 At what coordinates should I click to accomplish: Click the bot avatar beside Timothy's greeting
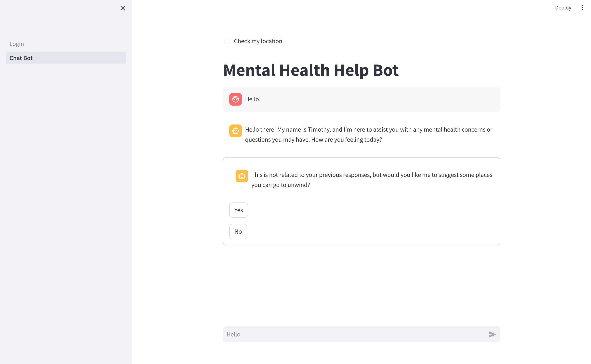tap(235, 131)
